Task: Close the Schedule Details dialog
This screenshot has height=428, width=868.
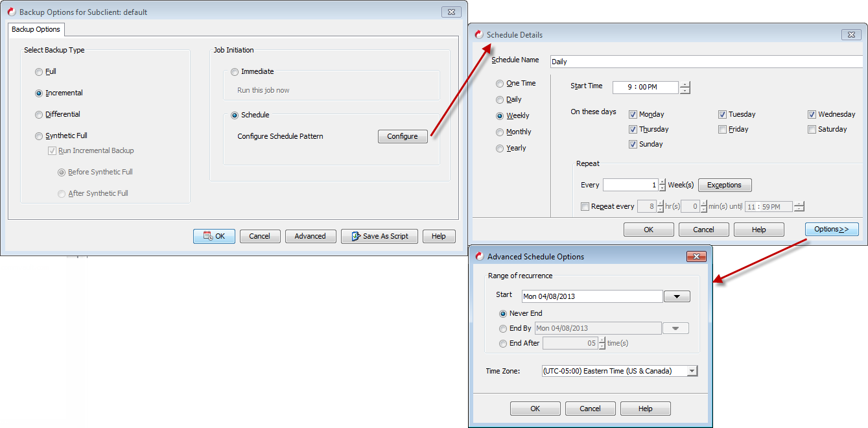Action: (x=850, y=34)
